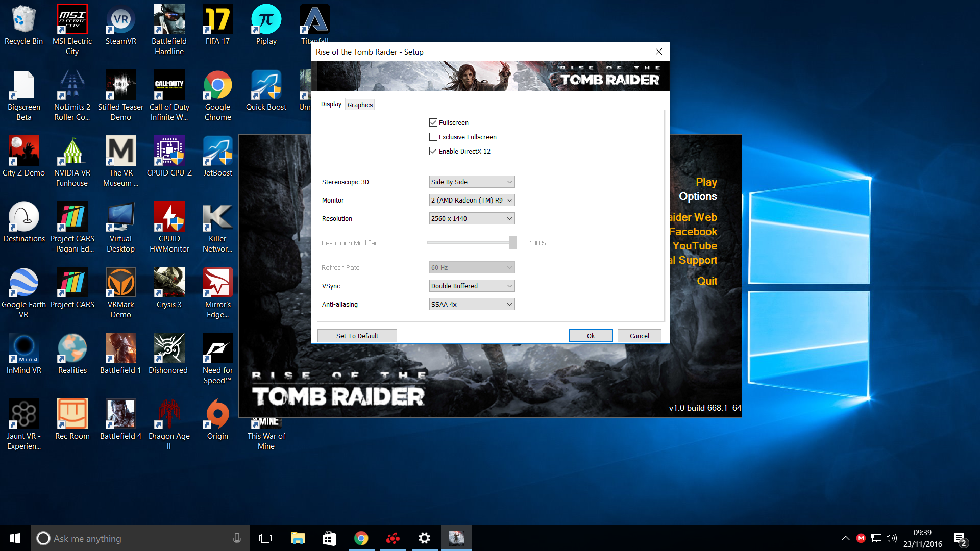Viewport: 980px width, 551px height.
Task: Open File Explorer from the taskbar
Action: 298,538
